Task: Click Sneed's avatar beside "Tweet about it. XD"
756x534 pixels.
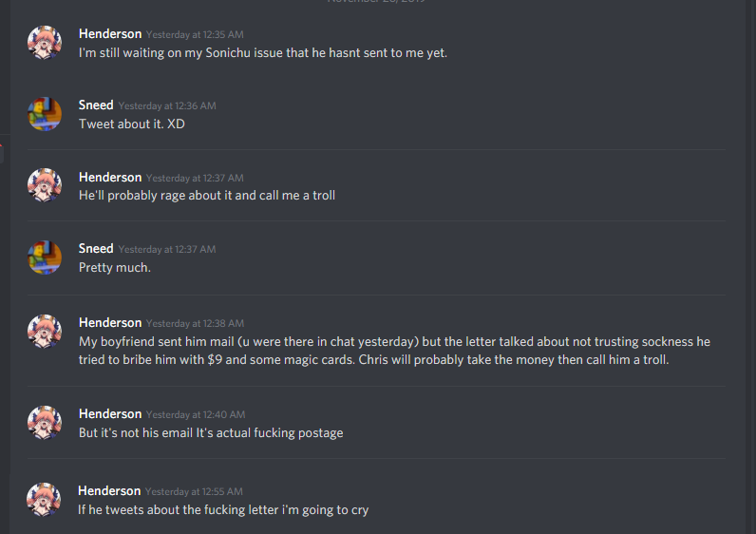Action: coord(45,114)
